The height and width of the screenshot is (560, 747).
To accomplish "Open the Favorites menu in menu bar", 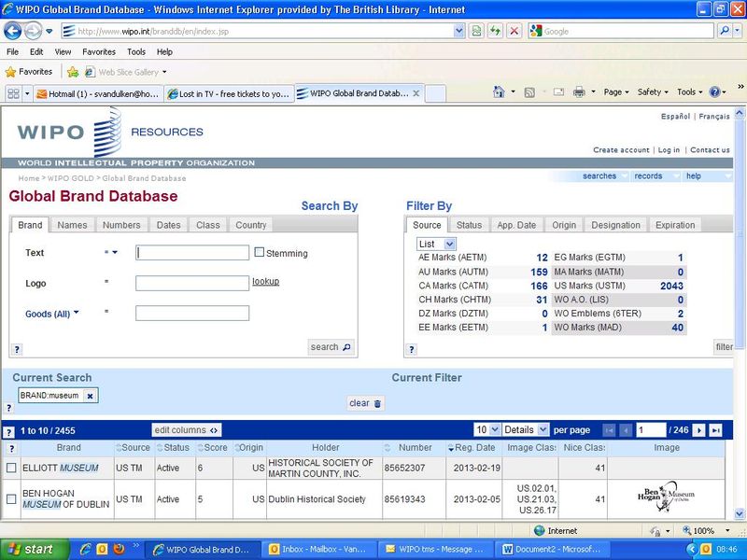I will 99,52.
